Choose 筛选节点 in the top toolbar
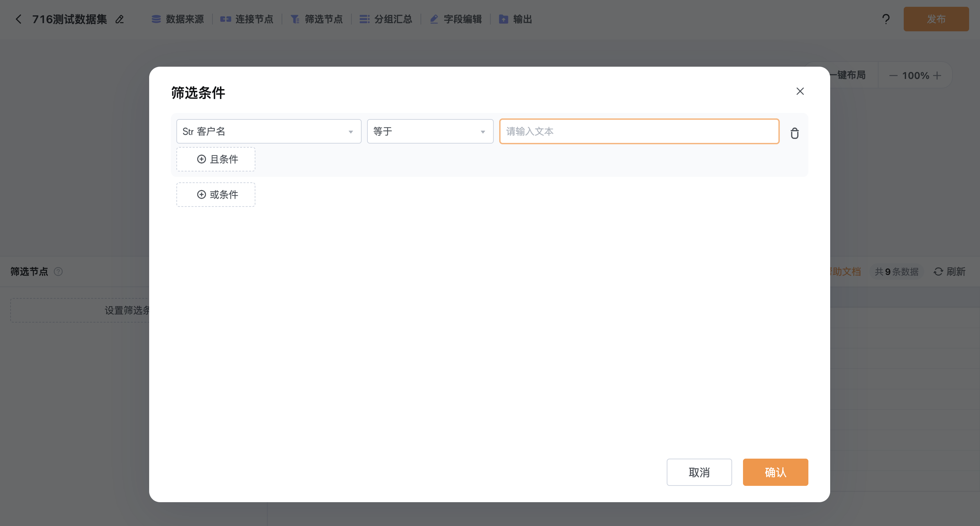 317,19
